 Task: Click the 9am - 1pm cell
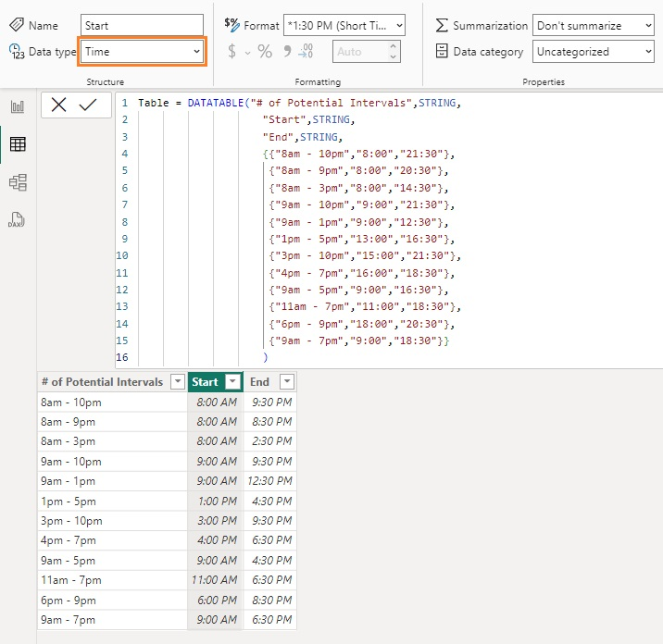pos(112,481)
